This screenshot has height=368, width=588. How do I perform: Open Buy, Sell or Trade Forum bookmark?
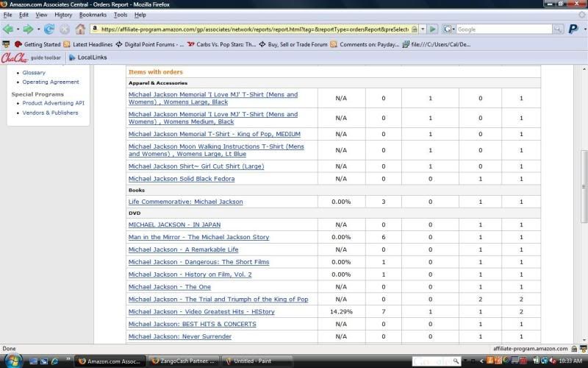[x=293, y=44]
